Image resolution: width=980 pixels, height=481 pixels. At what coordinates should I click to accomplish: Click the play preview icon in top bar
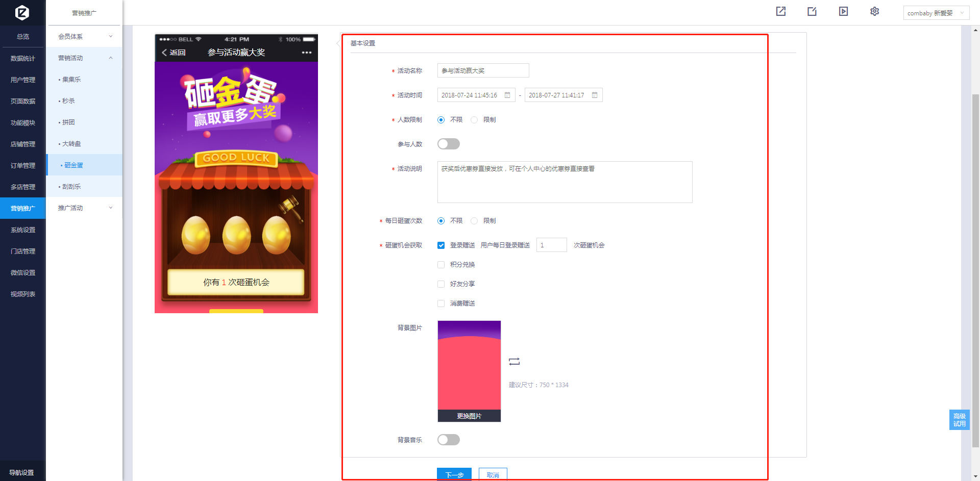843,11
